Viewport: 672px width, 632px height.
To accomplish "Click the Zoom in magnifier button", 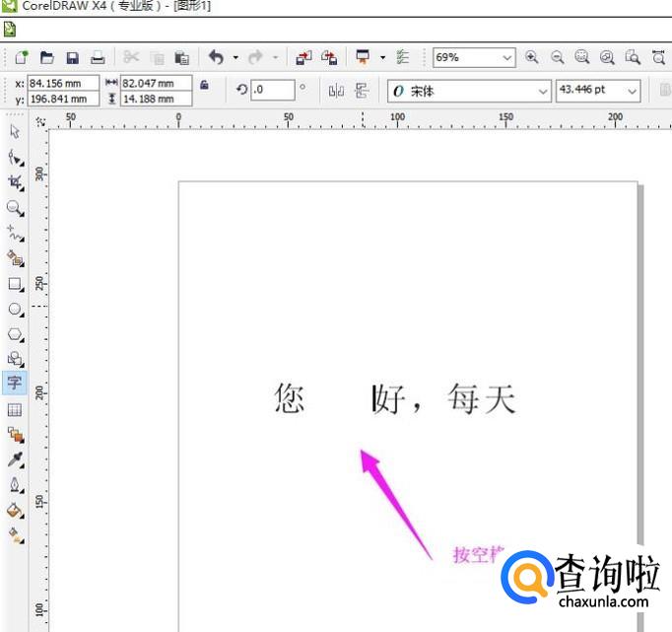I will pyautogui.click(x=532, y=58).
